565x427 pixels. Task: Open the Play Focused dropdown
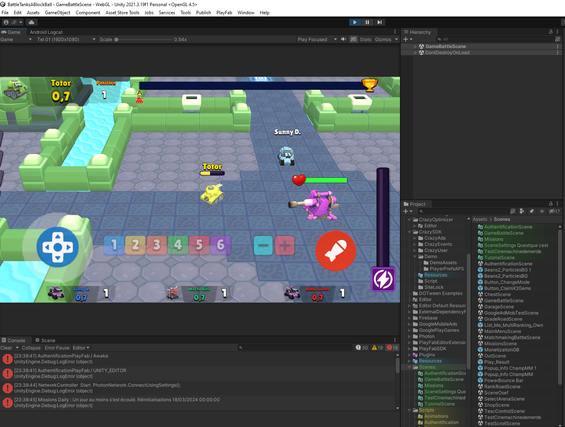(317, 39)
